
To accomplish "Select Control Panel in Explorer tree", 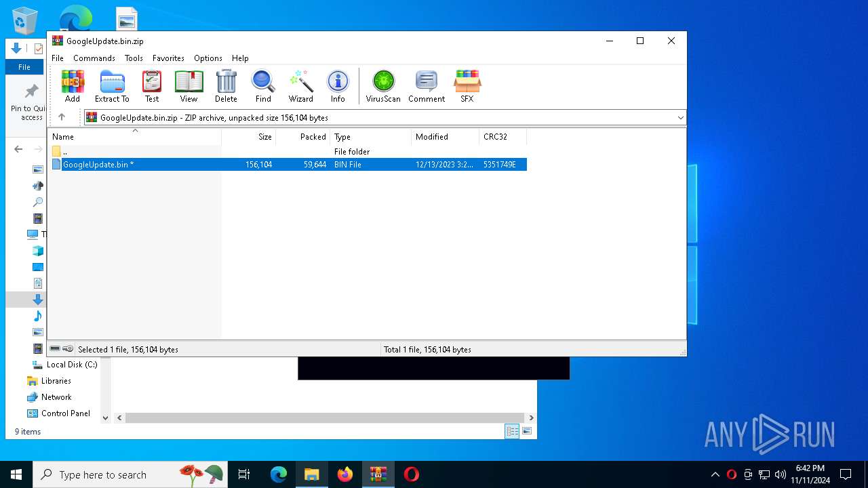I will tap(66, 413).
